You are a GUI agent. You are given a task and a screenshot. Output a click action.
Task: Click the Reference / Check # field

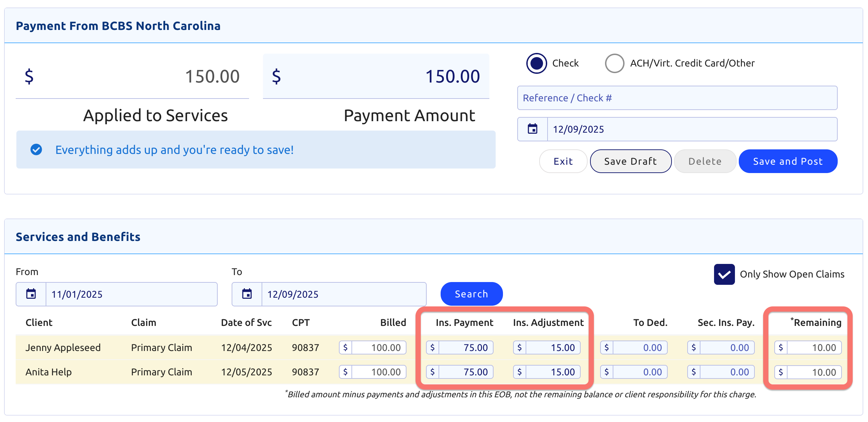(677, 98)
